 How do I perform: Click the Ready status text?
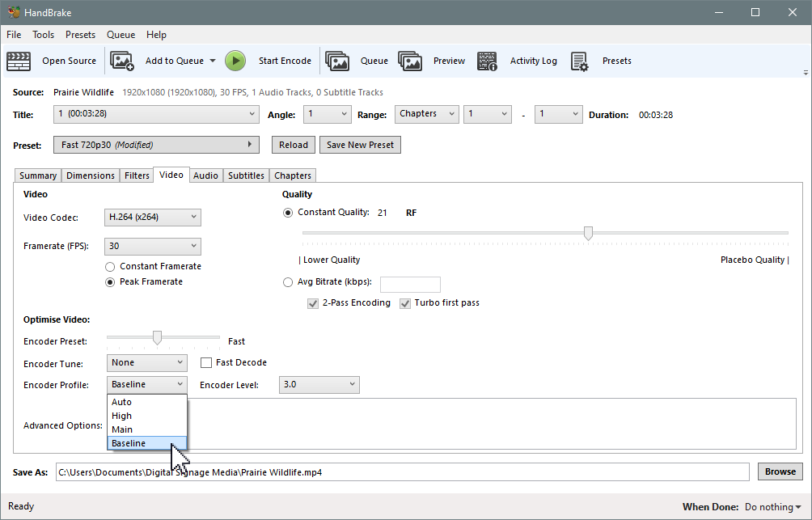[21, 506]
